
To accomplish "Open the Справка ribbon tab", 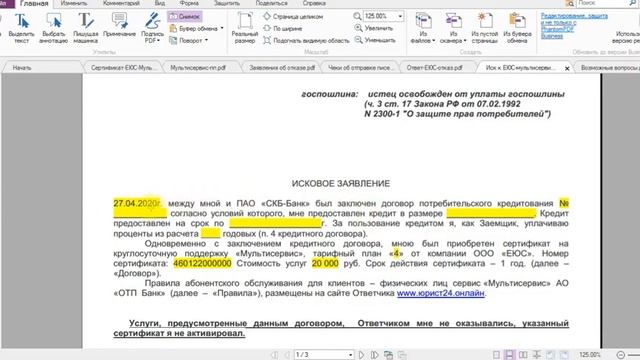I will [314, 3].
